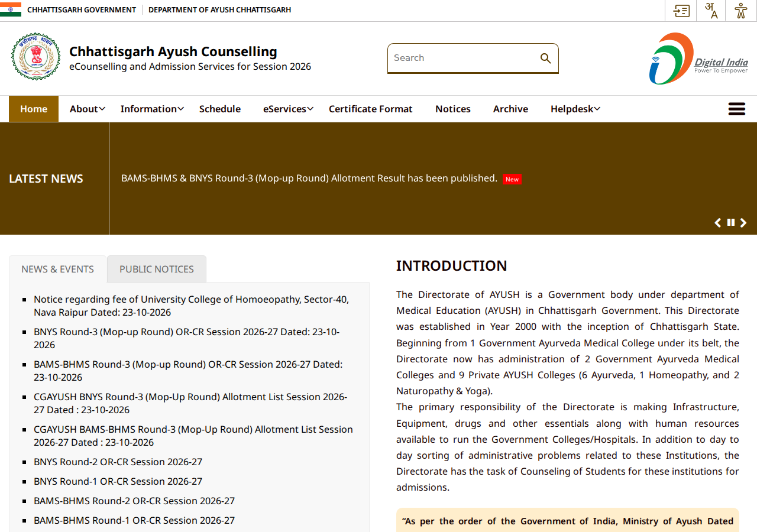Open the Schedule menu item
The height and width of the screenshot is (532, 757).
click(220, 109)
